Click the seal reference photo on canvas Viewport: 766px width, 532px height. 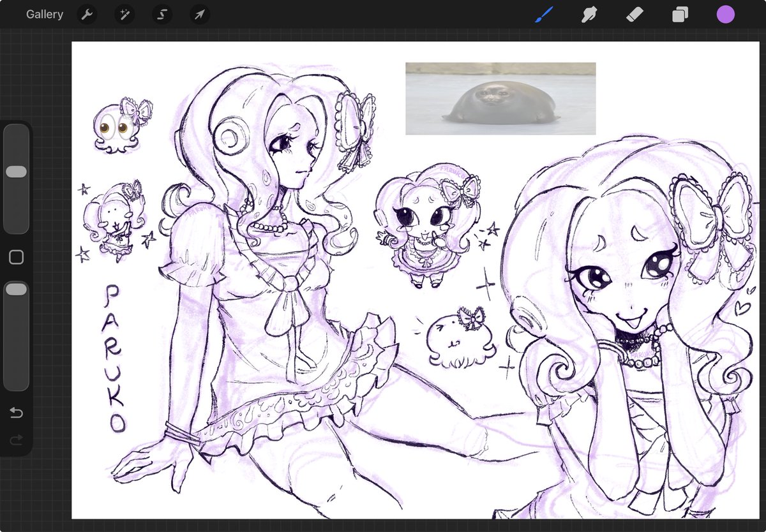(x=500, y=98)
